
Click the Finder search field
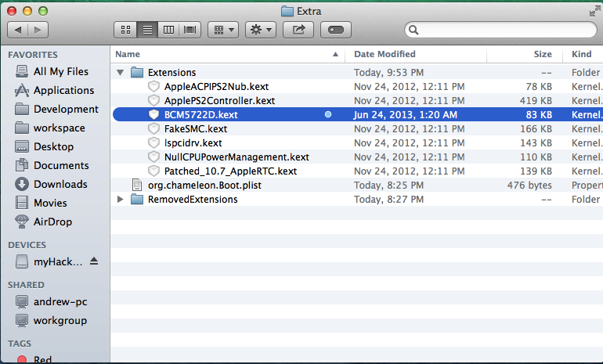[x=501, y=30]
